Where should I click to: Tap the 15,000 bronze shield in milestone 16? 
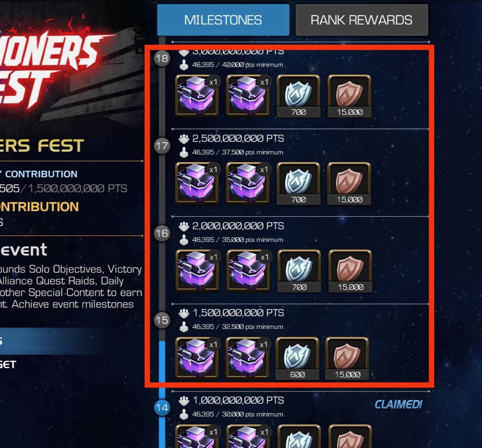[x=351, y=271]
